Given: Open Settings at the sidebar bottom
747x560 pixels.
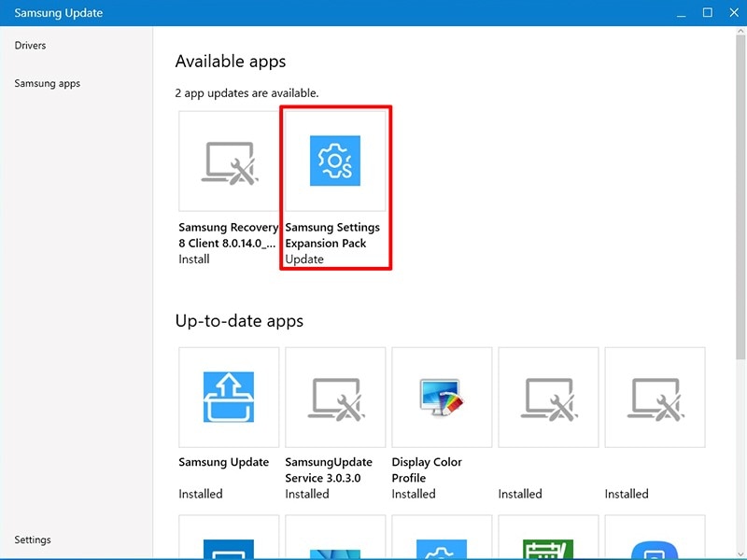Looking at the screenshot, I should pyautogui.click(x=33, y=539).
